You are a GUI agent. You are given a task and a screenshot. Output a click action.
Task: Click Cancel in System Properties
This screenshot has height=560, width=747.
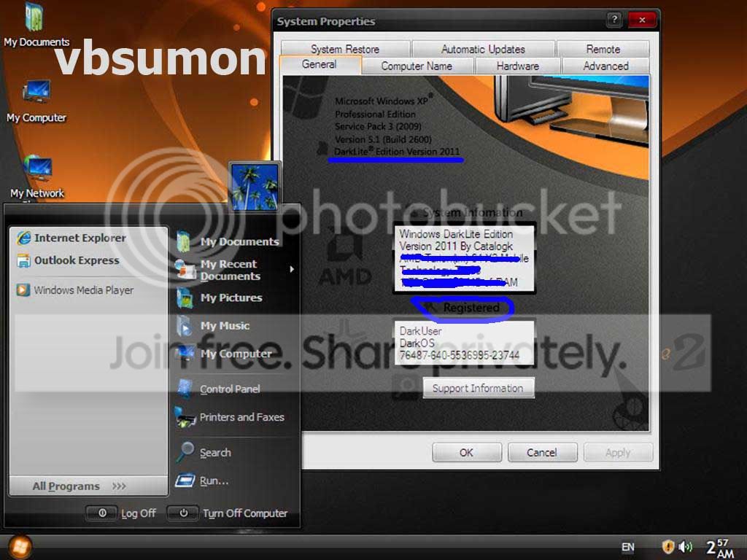coord(542,452)
